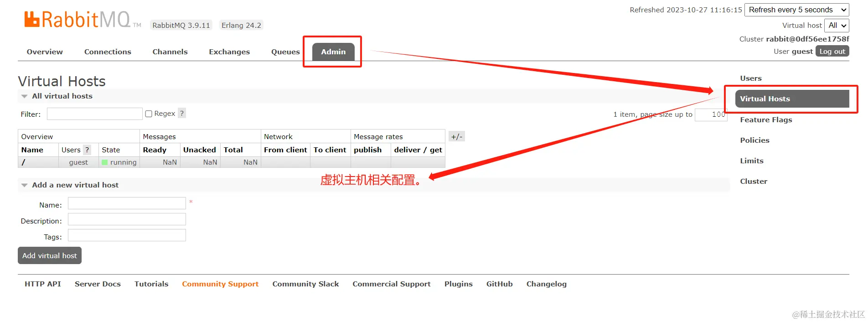
Task: Sort by the deliver / get column
Action: (x=418, y=150)
